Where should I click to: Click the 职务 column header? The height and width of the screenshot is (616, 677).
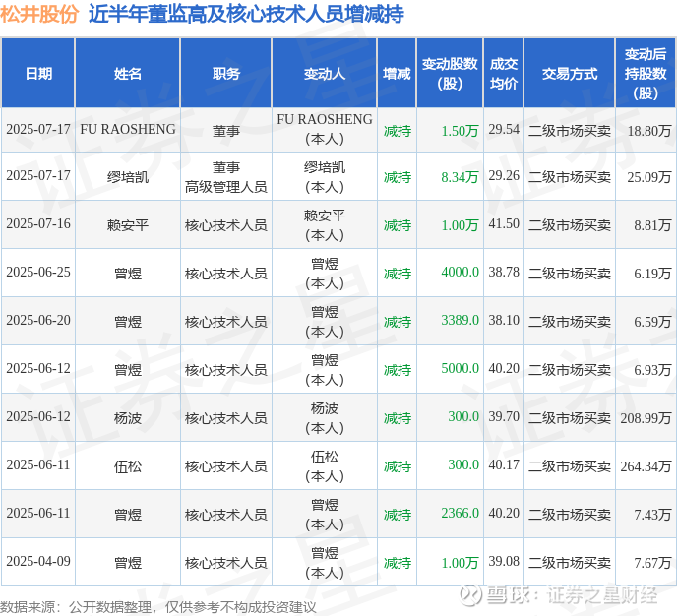pos(225,74)
